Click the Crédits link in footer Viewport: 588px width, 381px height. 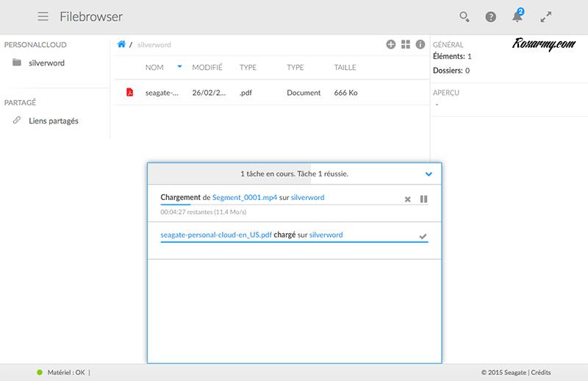pyautogui.click(x=541, y=373)
